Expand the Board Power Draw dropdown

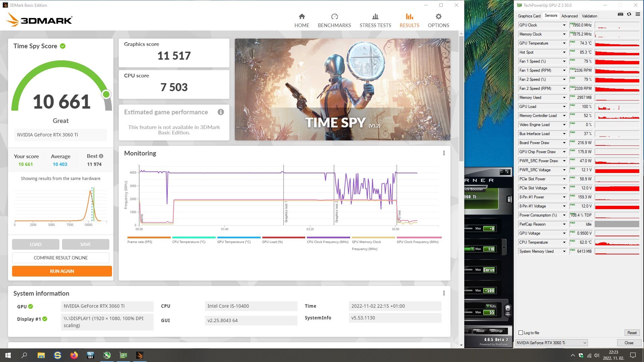[564, 143]
